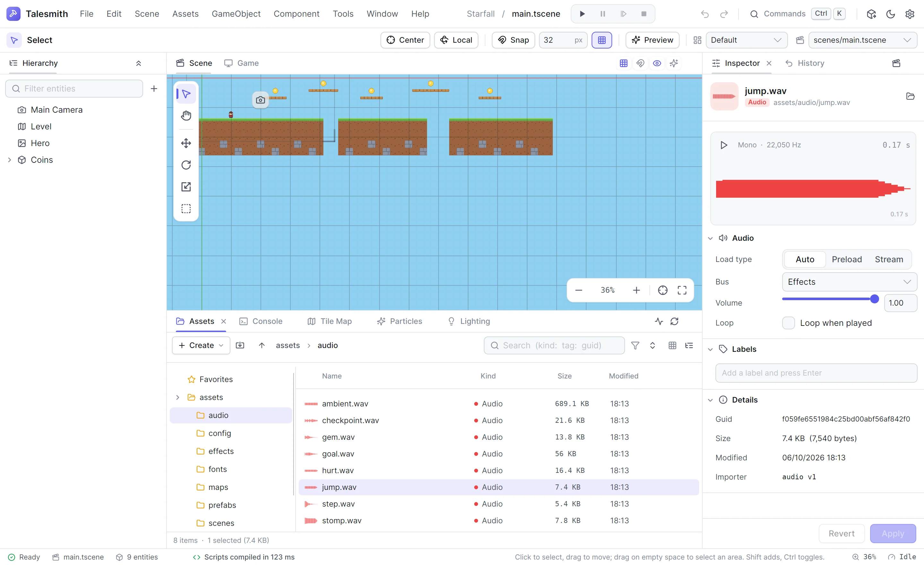Open the settings gear
The width and height of the screenshot is (924, 565).
pyautogui.click(x=910, y=14)
